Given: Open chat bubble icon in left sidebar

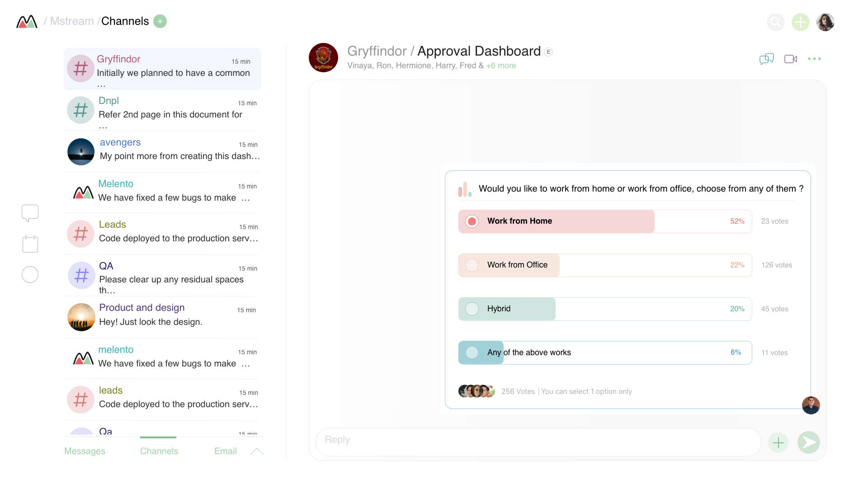Looking at the screenshot, I should pyautogui.click(x=30, y=213).
